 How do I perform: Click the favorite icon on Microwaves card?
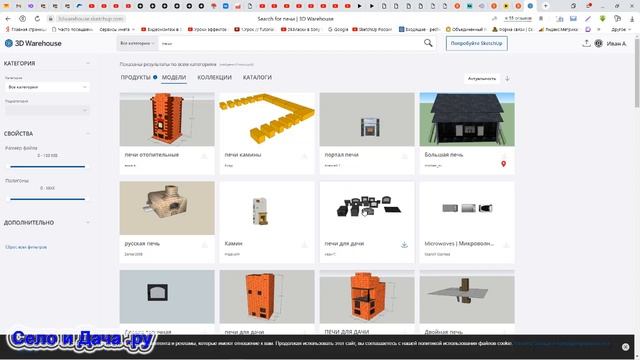point(506,244)
